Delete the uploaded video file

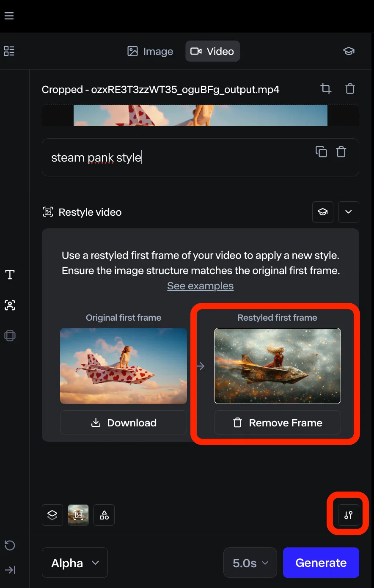click(350, 89)
